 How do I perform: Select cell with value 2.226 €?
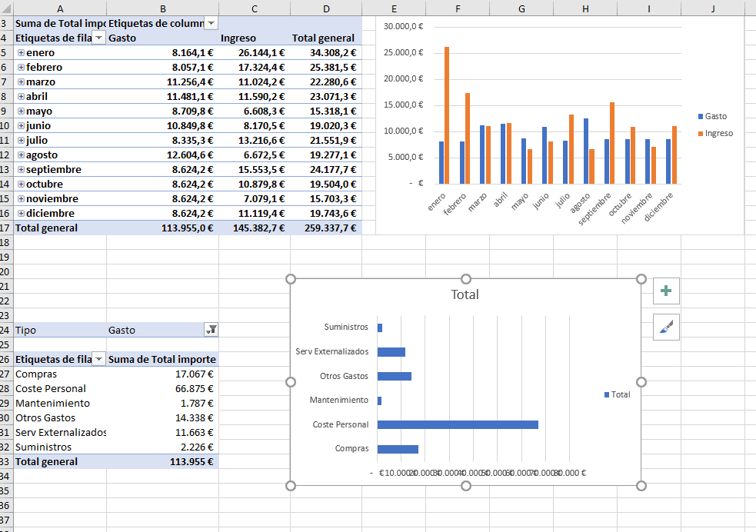point(163,447)
